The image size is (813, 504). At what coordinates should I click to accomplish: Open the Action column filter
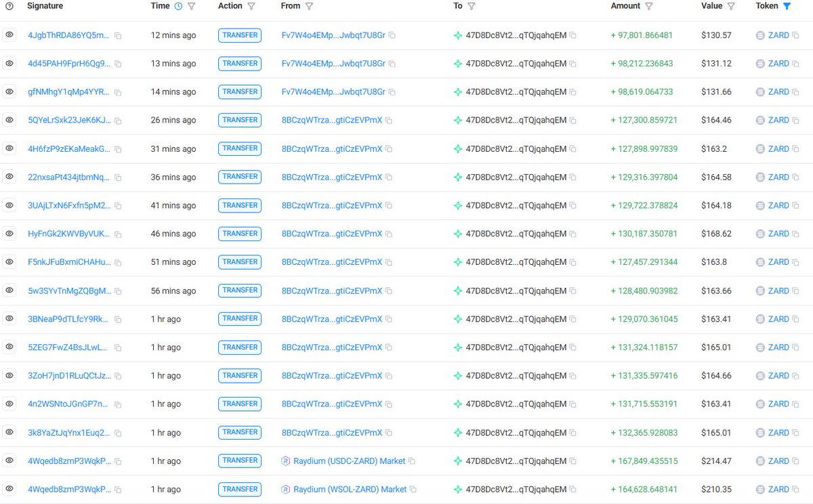(x=251, y=6)
